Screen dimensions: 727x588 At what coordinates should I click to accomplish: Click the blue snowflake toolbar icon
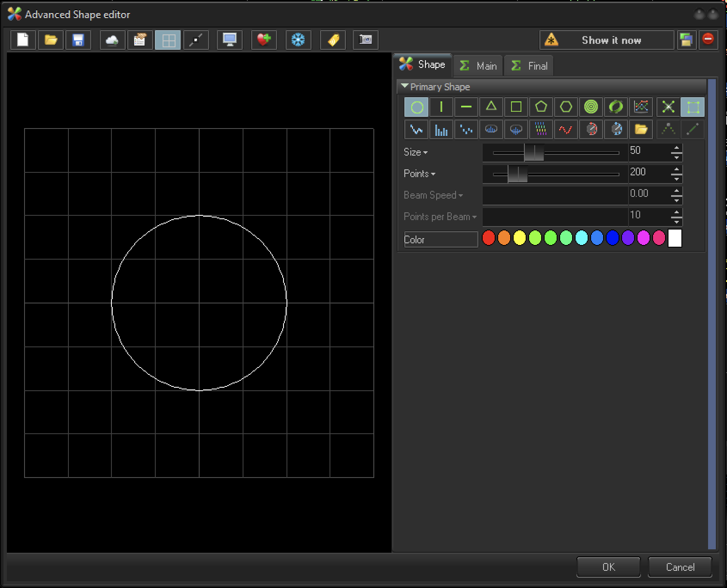298,40
